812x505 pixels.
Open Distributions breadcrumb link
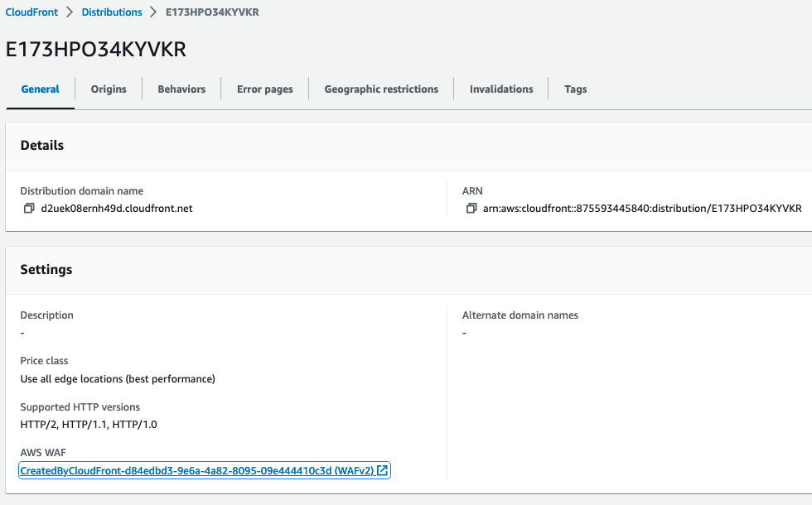click(112, 12)
